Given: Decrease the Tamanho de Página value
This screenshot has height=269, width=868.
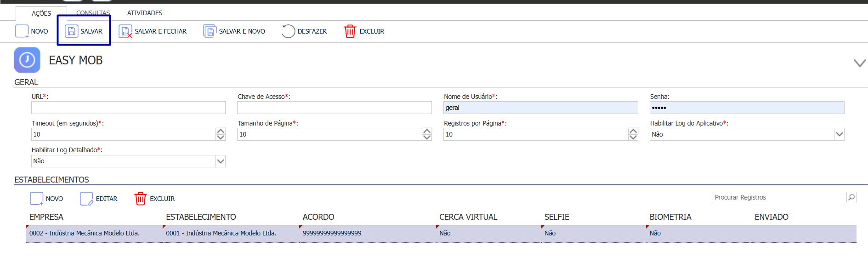Looking at the screenshot, I should click(x=427, y=137).
